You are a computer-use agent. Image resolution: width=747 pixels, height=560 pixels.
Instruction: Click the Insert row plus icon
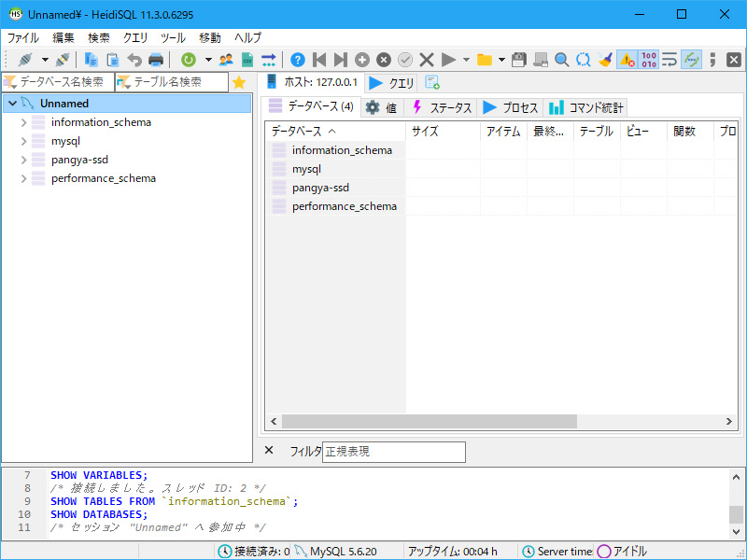(362, 60)
